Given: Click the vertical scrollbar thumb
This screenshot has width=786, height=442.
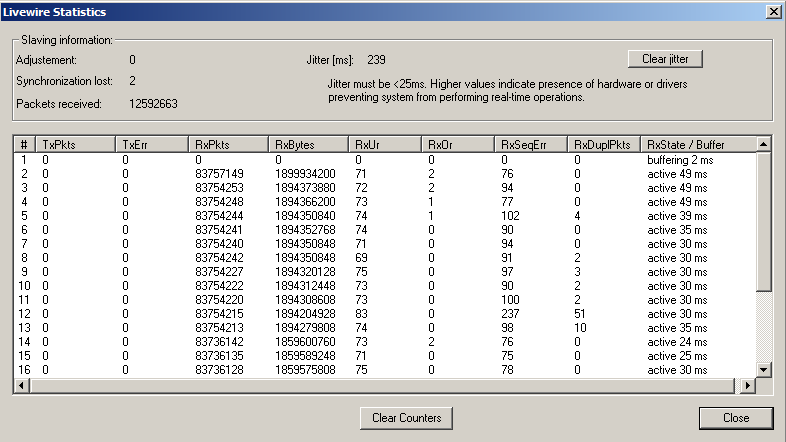Looking at the screenshot, I should click(763, 222).
